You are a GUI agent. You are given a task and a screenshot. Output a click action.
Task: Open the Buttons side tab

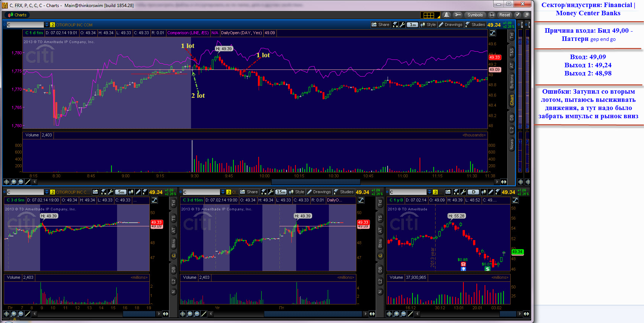[512, 81]
